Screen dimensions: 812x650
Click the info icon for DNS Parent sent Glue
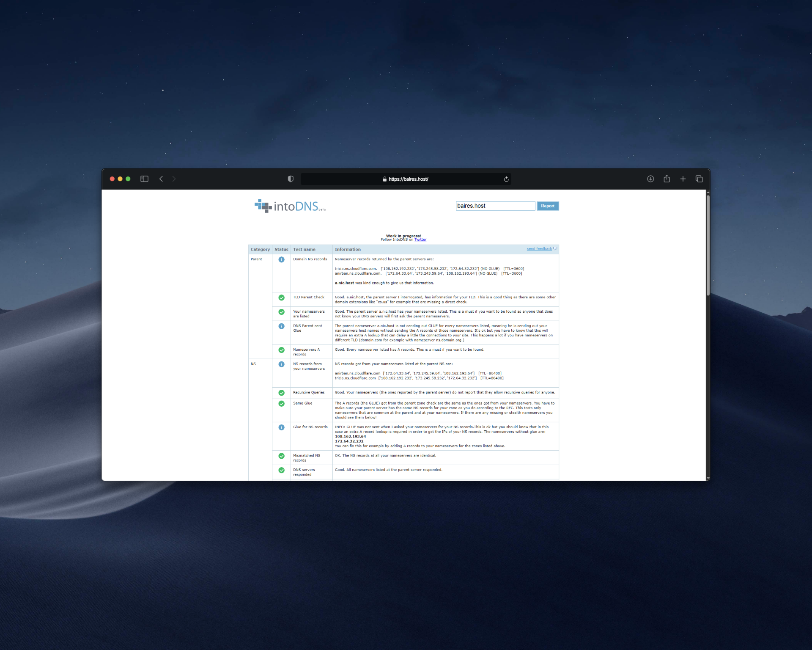click(x=281, y=326)
